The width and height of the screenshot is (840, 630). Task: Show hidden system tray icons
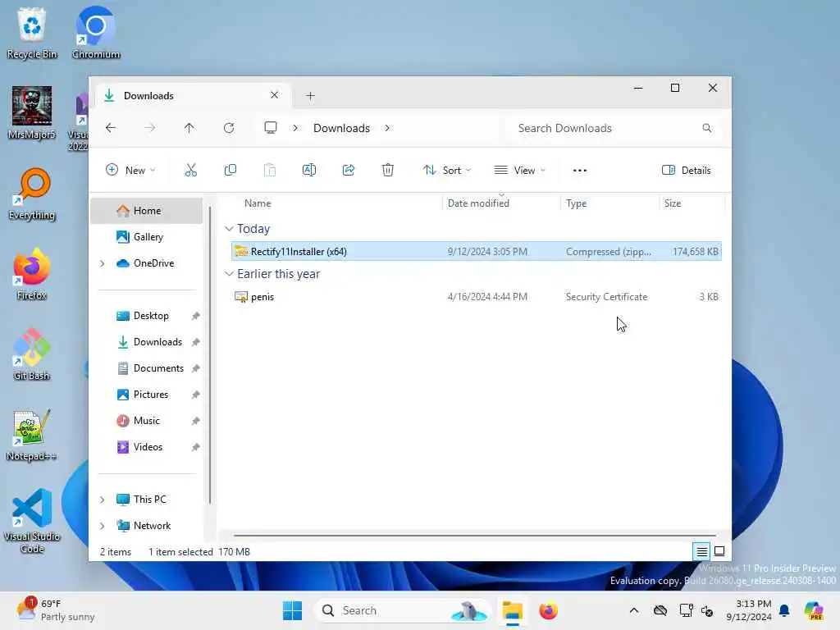[634, 610]
